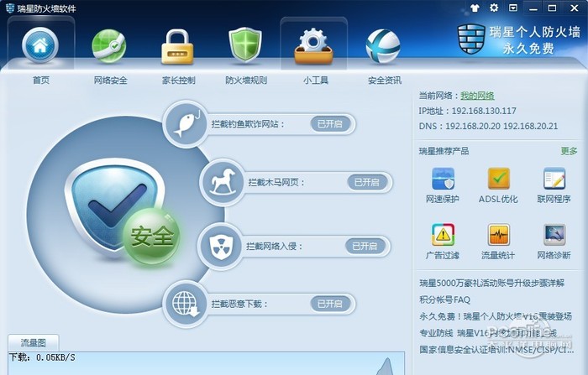Toggle 拦截恶意下载 已开启 switch
The image size is (588, 375).
[x=330, y=304]
